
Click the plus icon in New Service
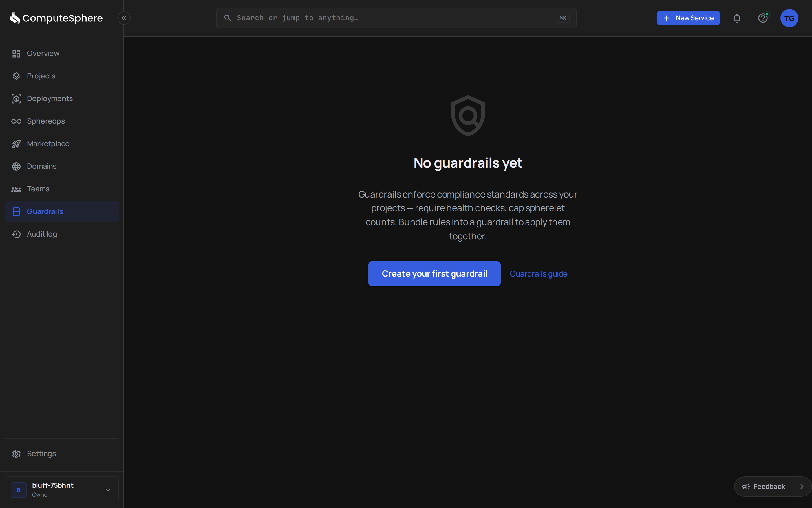pos(667,18)
